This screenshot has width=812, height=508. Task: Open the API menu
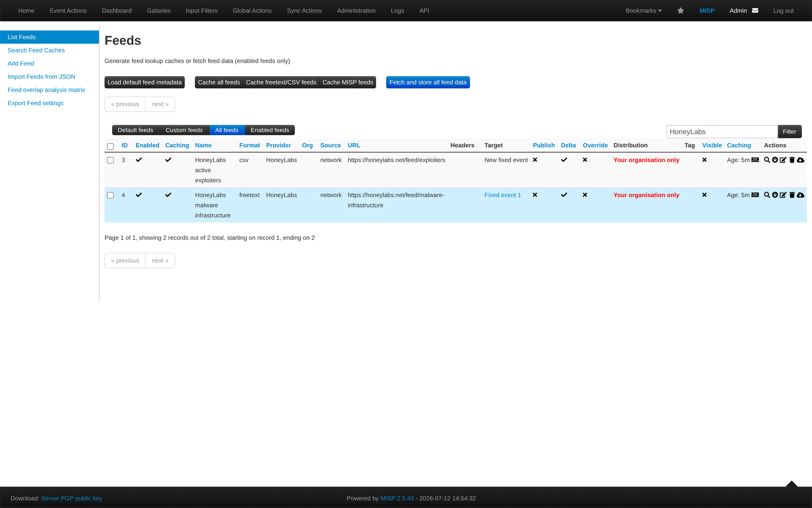click(424, 11)
